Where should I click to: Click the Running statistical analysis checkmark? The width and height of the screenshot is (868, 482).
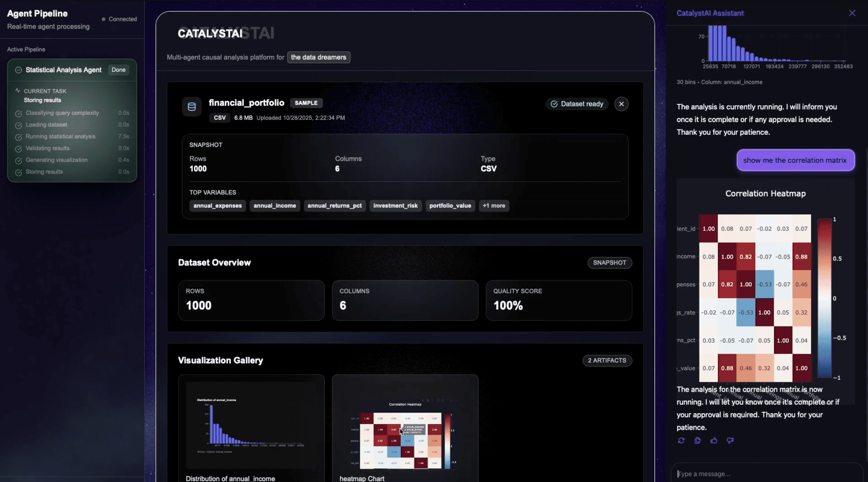coord(19,137)
